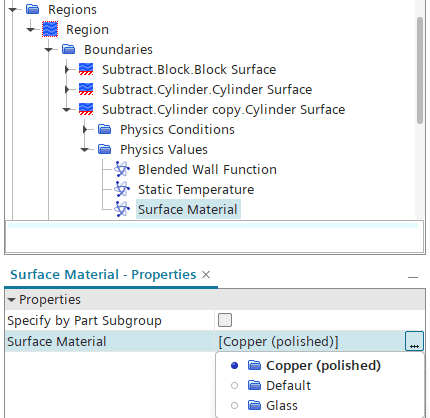The height and width of the screenshot is (418, 430).
Task: Click the Boundaries folder icon
Action: [x=69, y=49]
